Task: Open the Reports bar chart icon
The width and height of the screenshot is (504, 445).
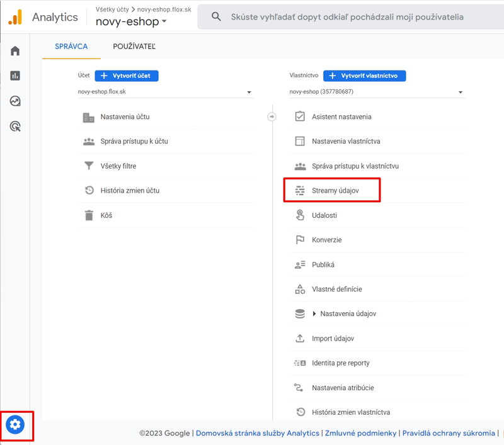Action: tap(15, 76)
